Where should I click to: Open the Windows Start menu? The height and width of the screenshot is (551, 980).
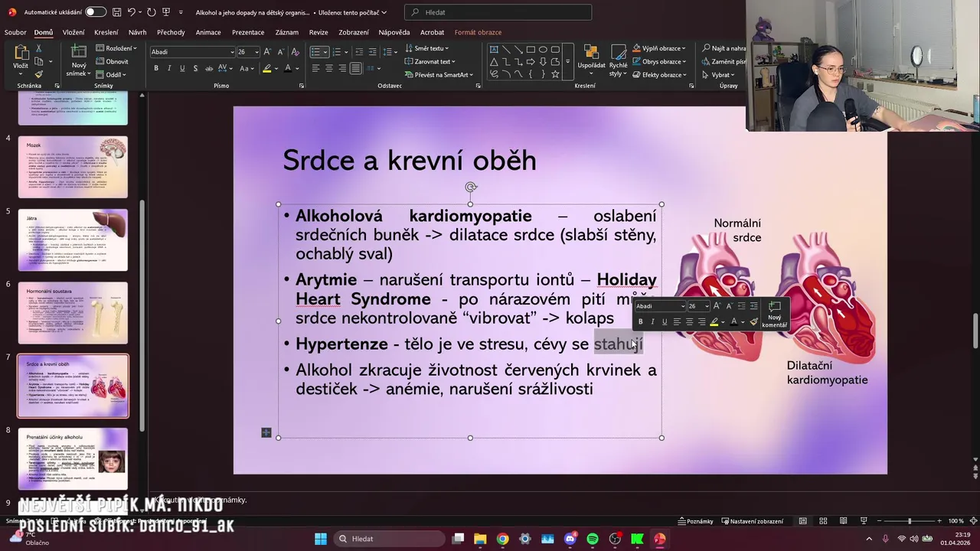[321, 539]
